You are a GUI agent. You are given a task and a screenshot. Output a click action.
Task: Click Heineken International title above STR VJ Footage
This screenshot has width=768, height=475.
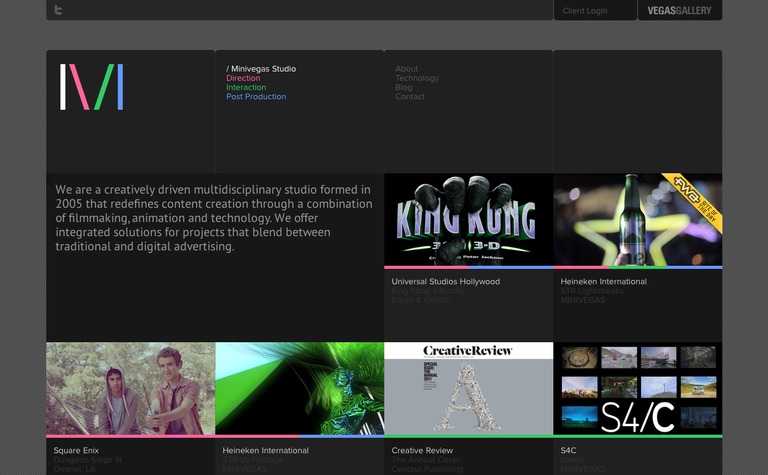click(x=265, y=451)
